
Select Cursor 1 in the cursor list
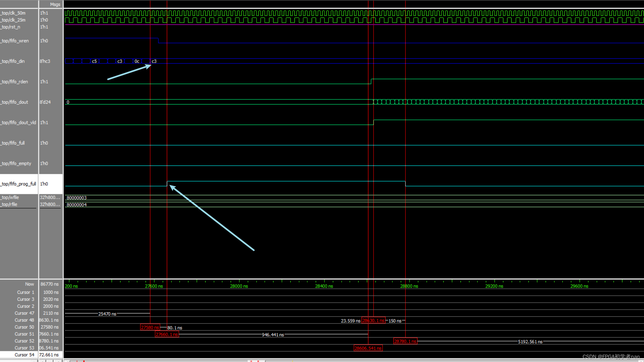pyautogui.click(x=26, y=292)
